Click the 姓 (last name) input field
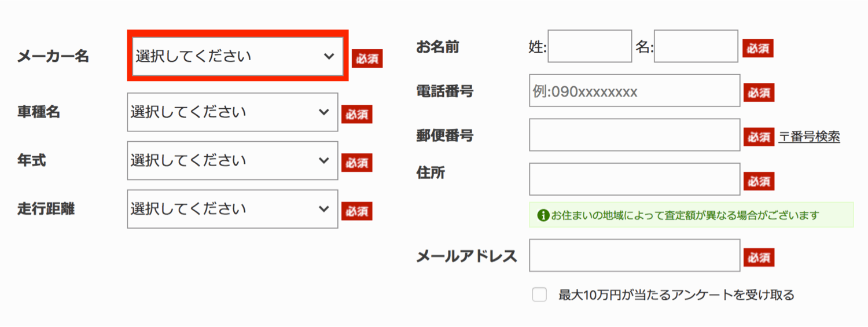The image size is (868, 327). pyautogui.click(x=590, y=46)
